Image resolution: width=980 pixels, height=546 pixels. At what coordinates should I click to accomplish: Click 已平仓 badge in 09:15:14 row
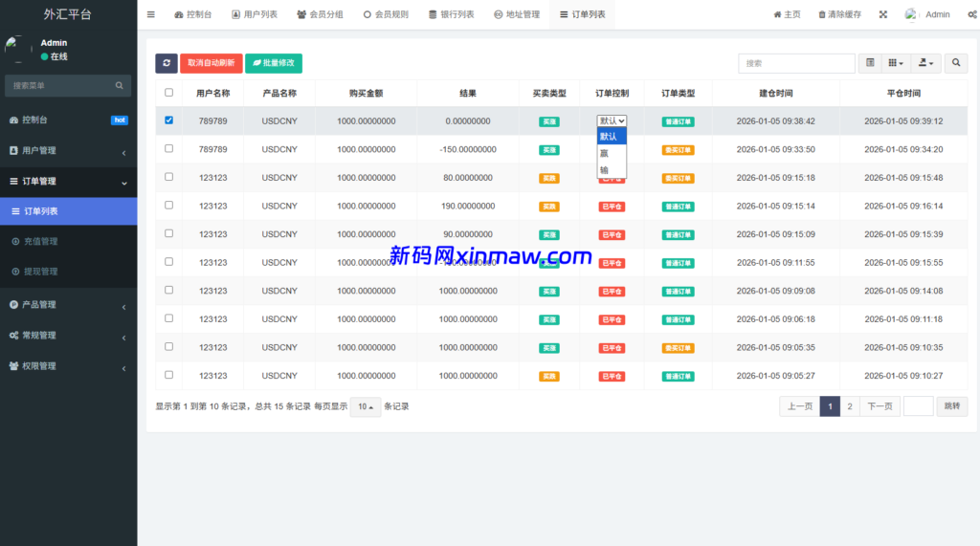[x=612, y=207]
